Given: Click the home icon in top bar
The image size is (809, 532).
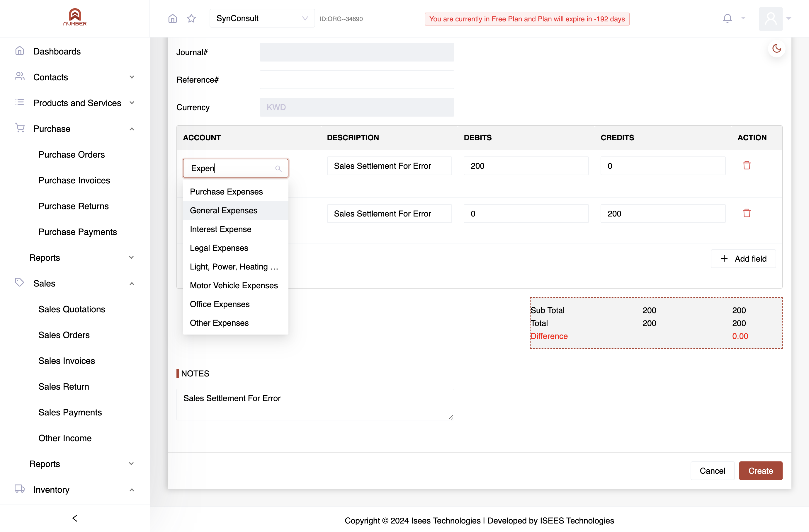Looking at the screenshot, I should pos(172,18).
